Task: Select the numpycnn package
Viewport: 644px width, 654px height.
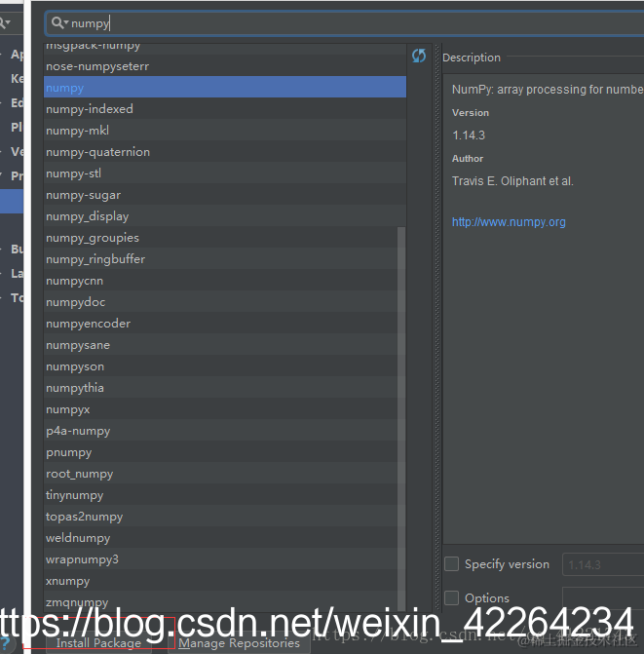Action: pyautogui.click(x=220, y=281)
